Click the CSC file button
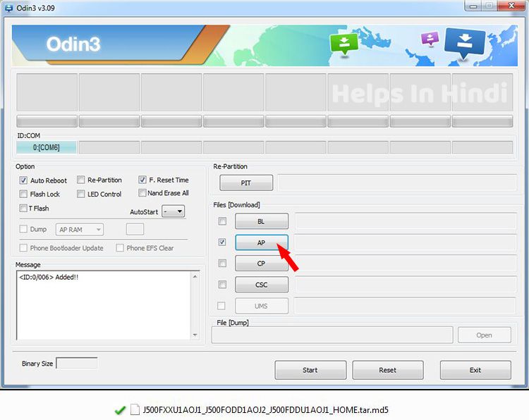This screenshot has height=420, width=529. coord(262,285)
